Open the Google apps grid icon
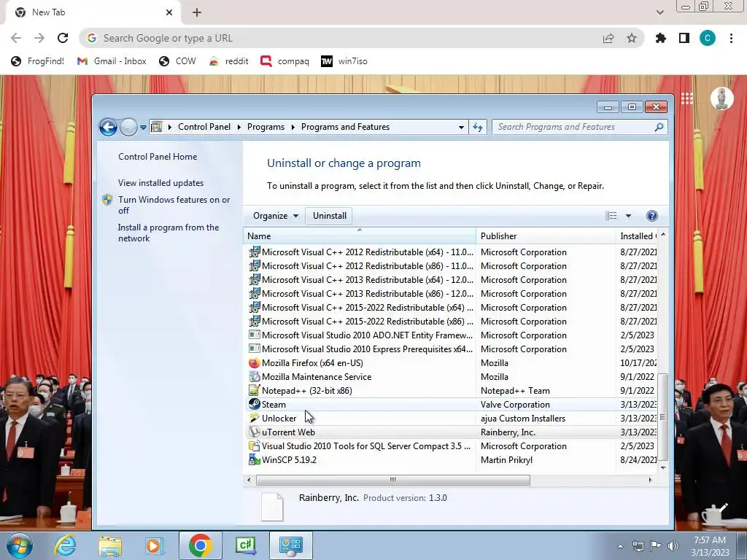747x560 pixels. pyautogui.click(x=686, y=98)
